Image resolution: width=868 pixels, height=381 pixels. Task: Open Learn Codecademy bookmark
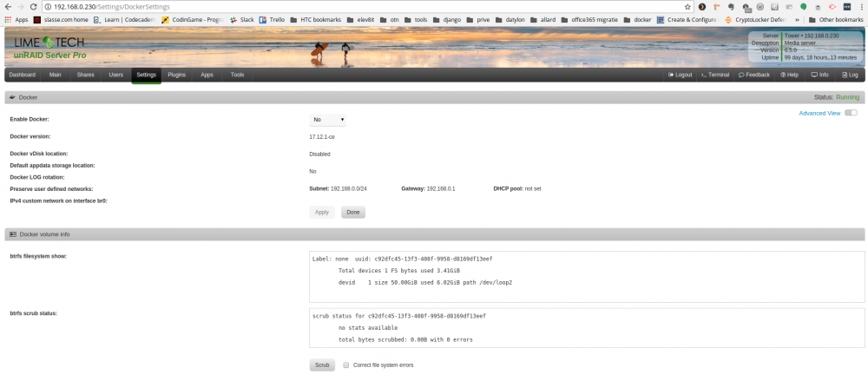124,19
